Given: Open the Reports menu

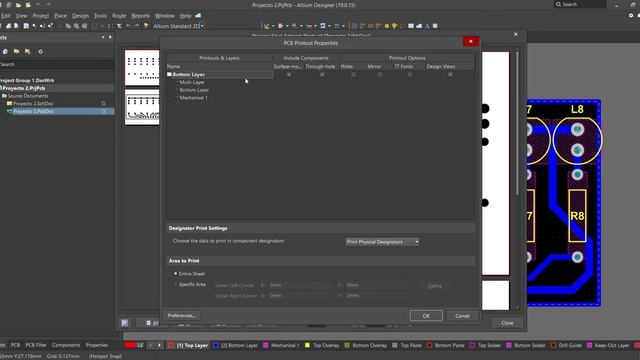Looking at the screenshot, I should [x=140, y=16].
